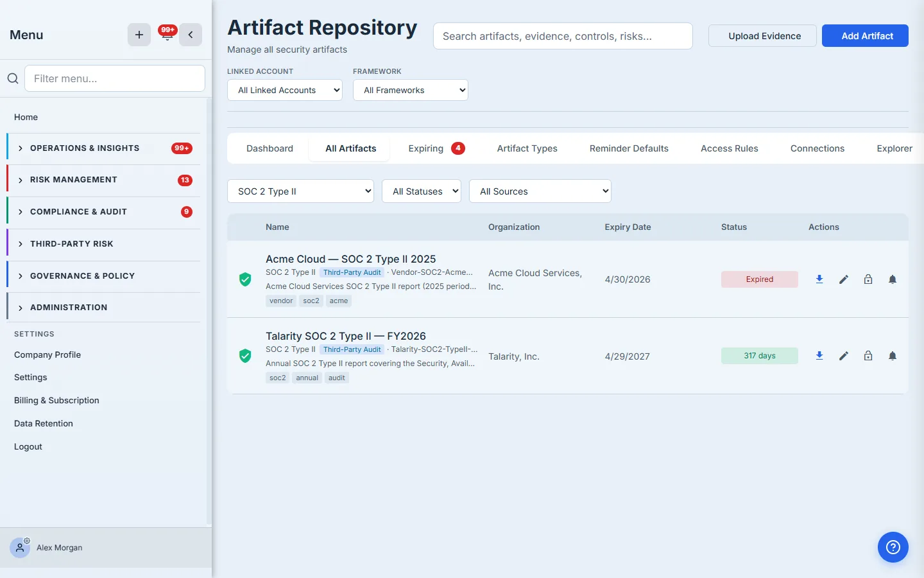Open the Settings link in sidebar
Screen dimensions: 924x578
pyautogui.click(x=31, y=378)
